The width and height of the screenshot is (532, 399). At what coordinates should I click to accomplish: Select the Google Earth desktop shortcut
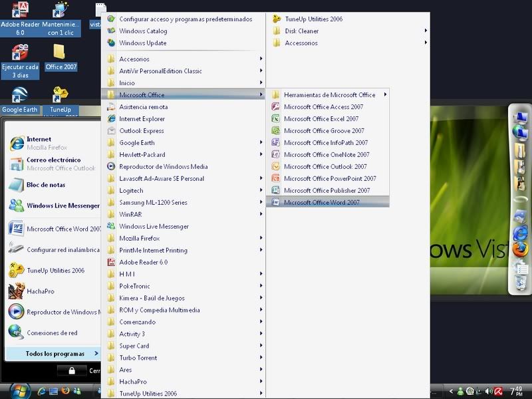[x=20, y=100]
